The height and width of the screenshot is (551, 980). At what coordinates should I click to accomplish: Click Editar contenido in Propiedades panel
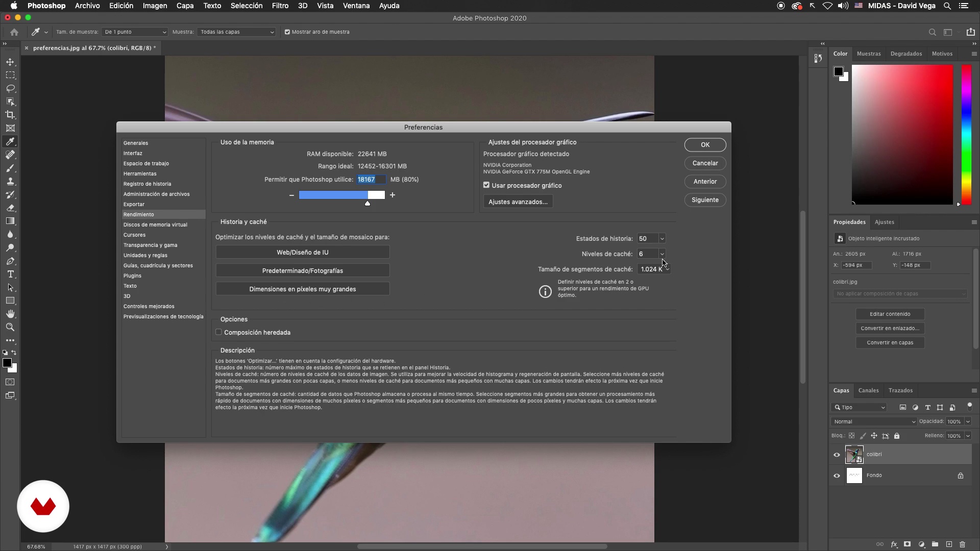[890, 314]
